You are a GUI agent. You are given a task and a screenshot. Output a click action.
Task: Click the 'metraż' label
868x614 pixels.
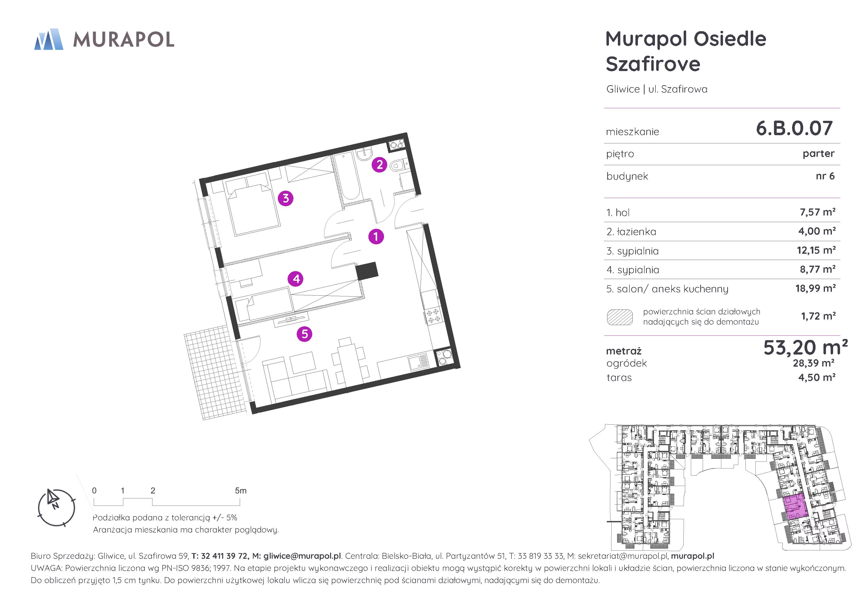624,351
